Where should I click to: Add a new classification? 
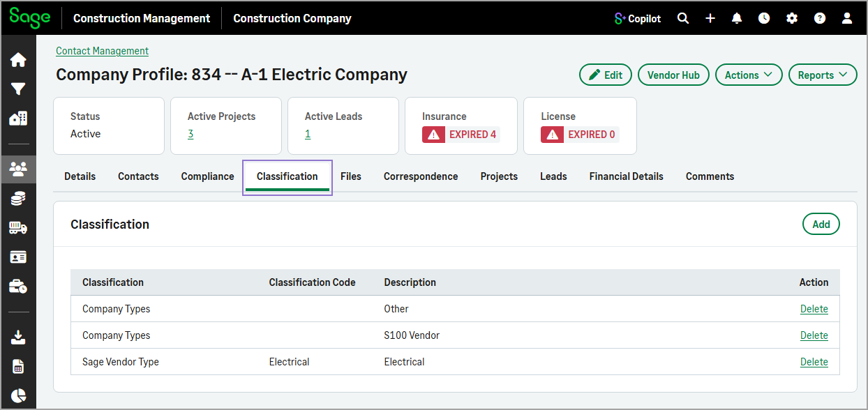point(821,225)
